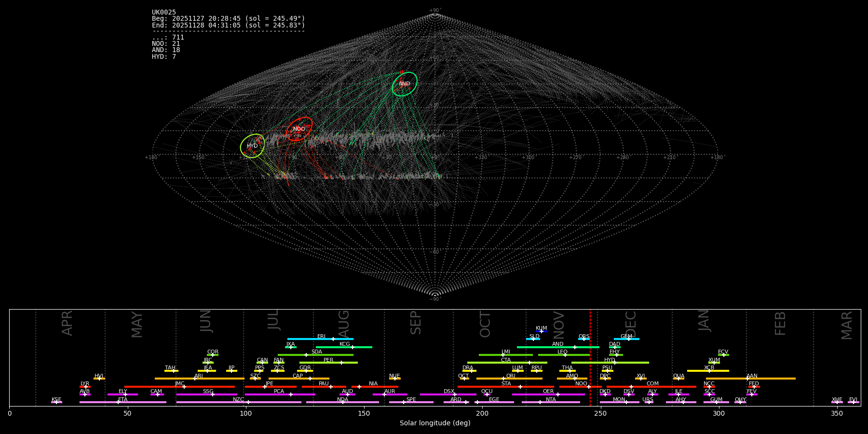Click the QUA shower label on timeline
This screenshot has height=434, width=868.
678,376
